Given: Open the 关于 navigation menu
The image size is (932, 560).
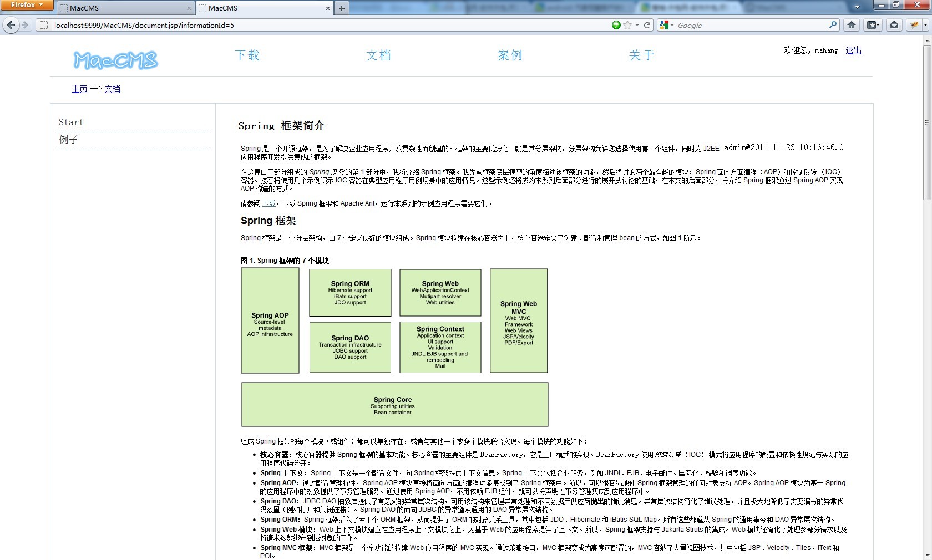Looking at the screenshot, I should (x=641, y=55).
